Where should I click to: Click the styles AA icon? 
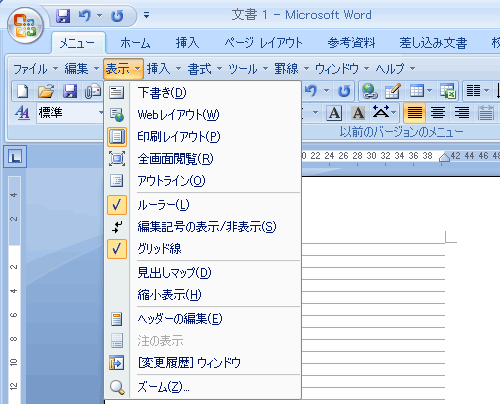point(22,113)
